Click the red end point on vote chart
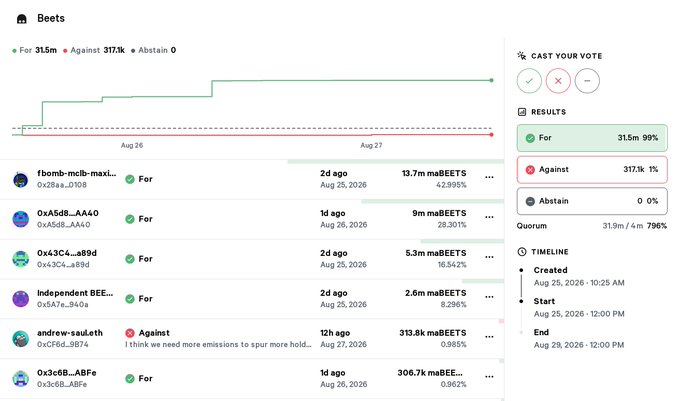The height and width of the screenshot is (401, 680). [x=491, y=135]
